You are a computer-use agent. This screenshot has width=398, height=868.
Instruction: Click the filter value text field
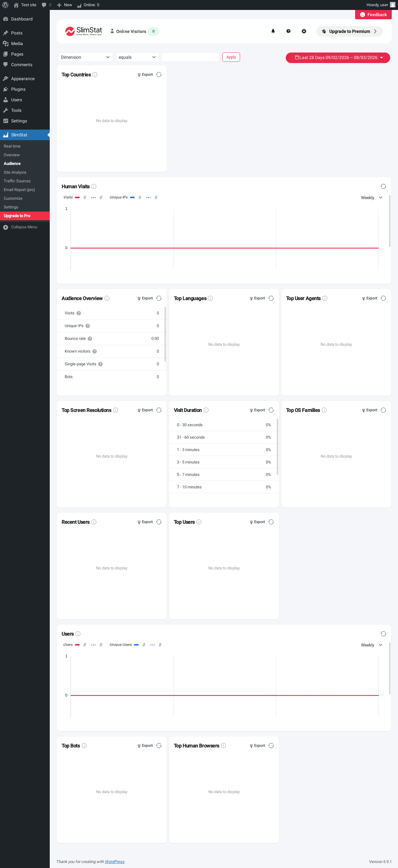pos(190,57)
